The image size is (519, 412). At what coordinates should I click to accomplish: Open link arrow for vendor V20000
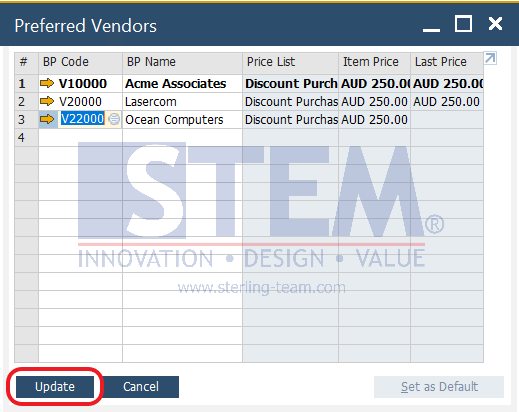click(x=47, y=101)
